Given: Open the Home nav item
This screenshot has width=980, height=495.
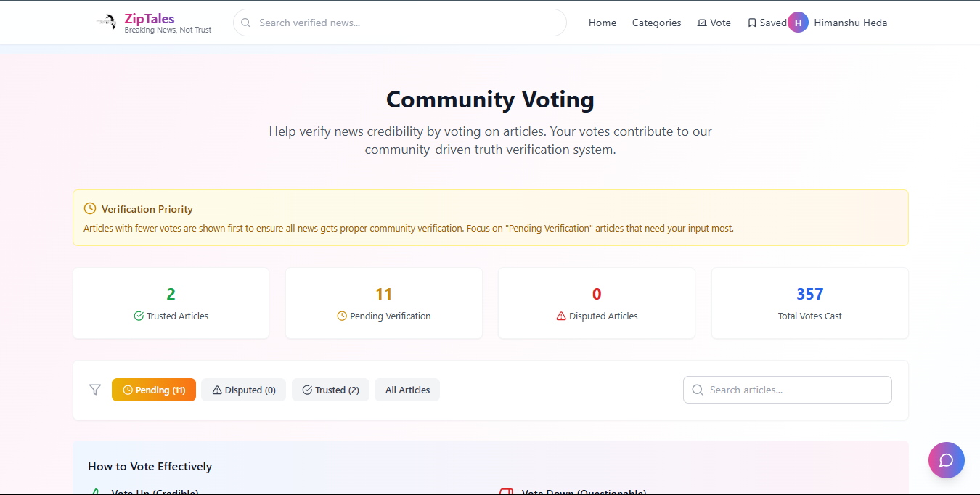Looking at the screenshot, I should tap(603, 22).
